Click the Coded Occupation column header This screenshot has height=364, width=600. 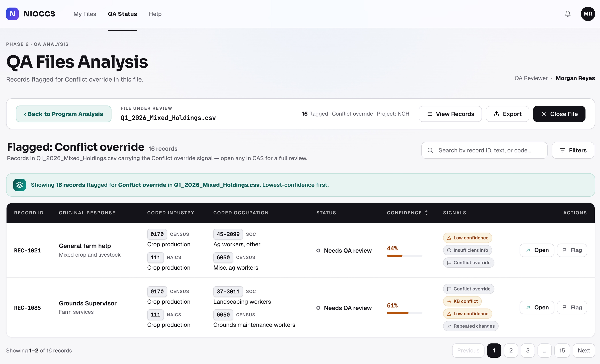coord(241,213)
